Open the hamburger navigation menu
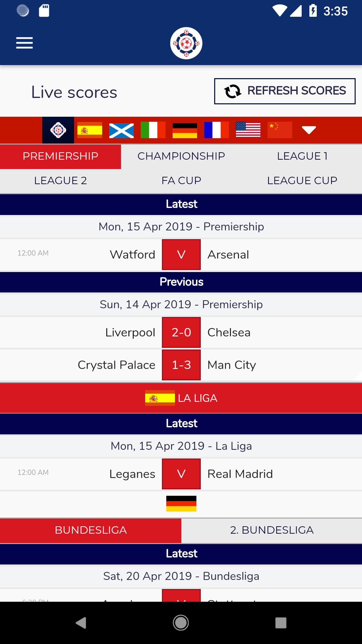Viewport: 362px width, 644px height. [24, 43]
